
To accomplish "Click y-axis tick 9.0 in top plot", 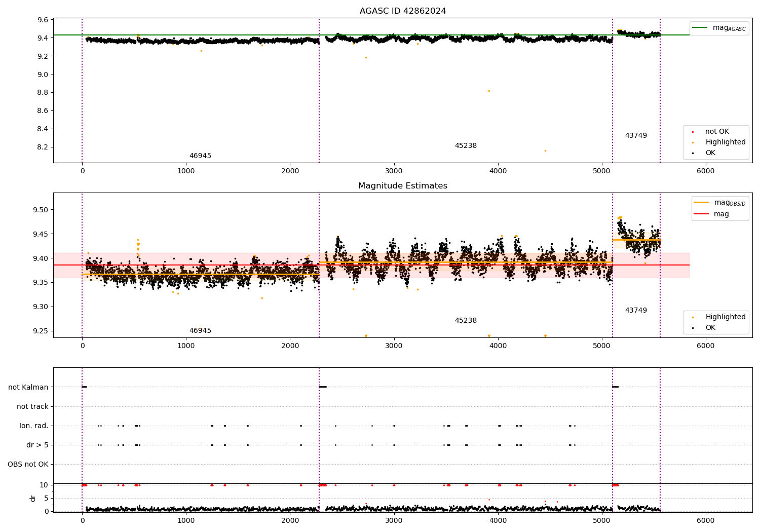I will 43,74.
